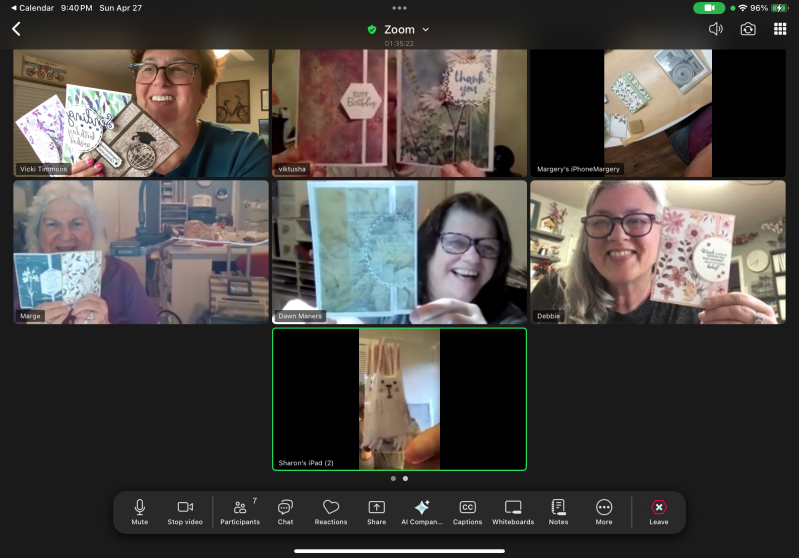
Task: Select Debbie's video tile
Action: 658,252
